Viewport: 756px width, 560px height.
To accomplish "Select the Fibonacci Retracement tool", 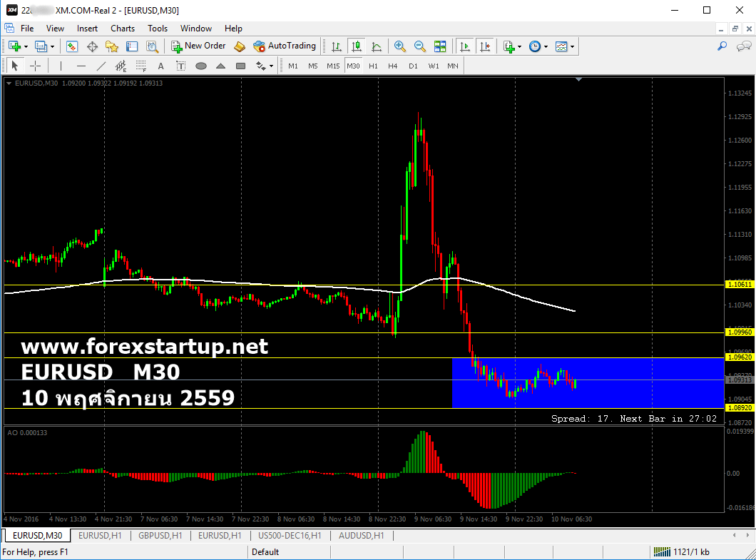I will pos(141,66).
